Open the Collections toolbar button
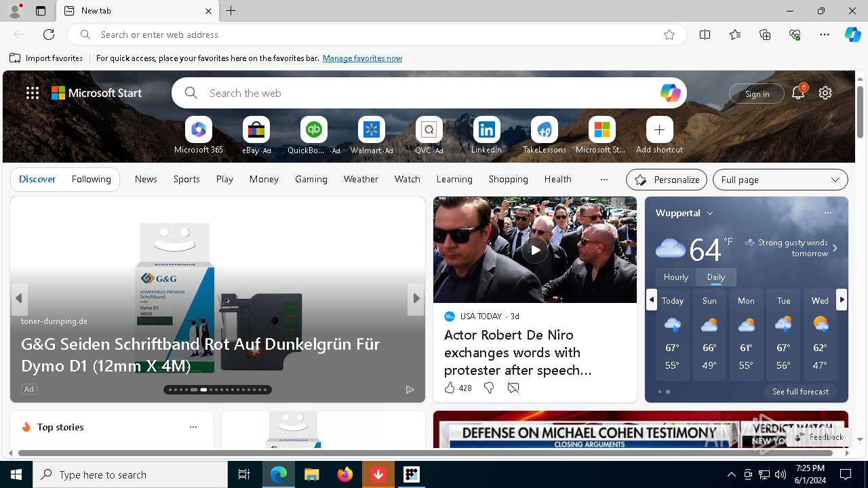This screenshot has width=868, height=488. tap(765, 35)
